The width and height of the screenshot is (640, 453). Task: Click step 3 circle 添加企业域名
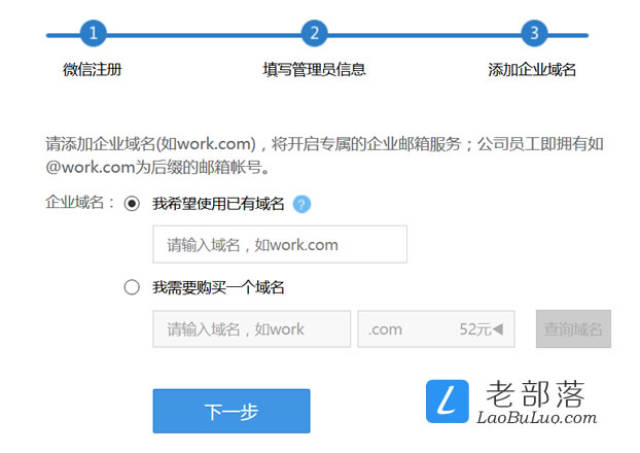534,33
